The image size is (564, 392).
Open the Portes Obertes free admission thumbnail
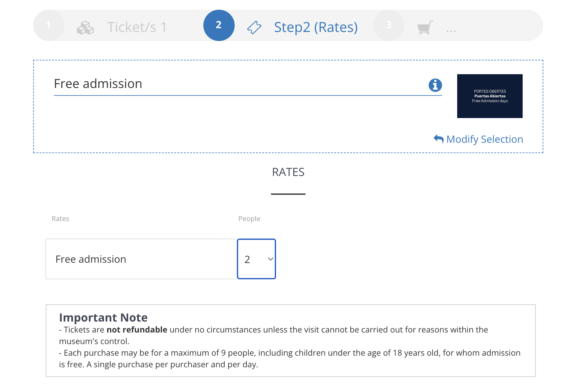[x=490, y=96]
